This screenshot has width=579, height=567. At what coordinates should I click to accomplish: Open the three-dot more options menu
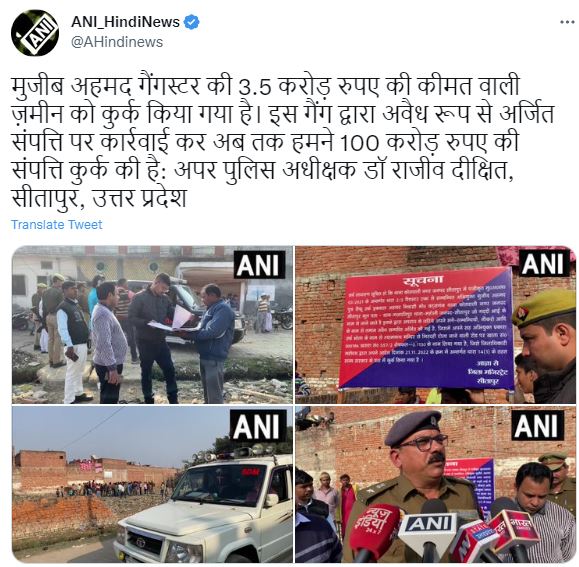click(x=567, y=23)
